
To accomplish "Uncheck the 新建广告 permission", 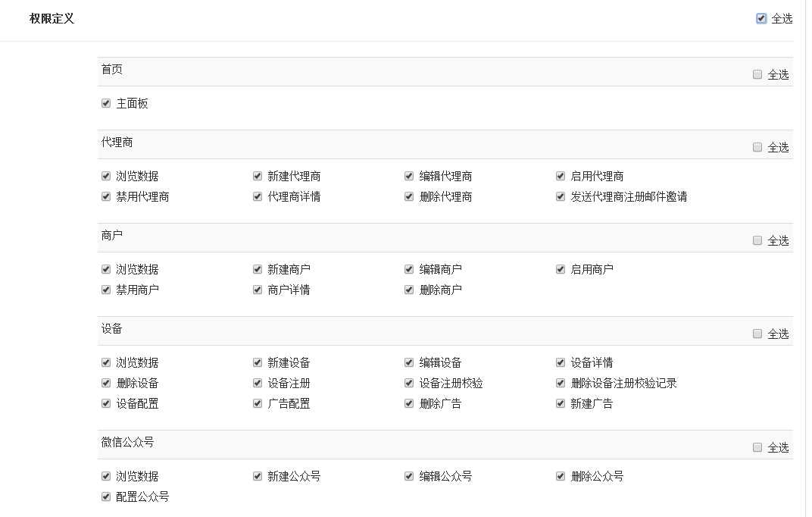I will click(561, 403).
